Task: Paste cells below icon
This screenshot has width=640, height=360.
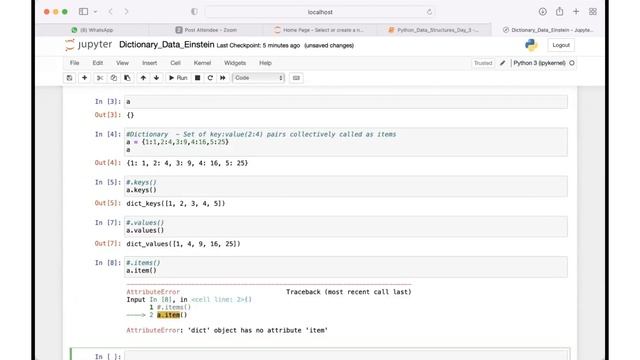Action: tap(127, 78)
